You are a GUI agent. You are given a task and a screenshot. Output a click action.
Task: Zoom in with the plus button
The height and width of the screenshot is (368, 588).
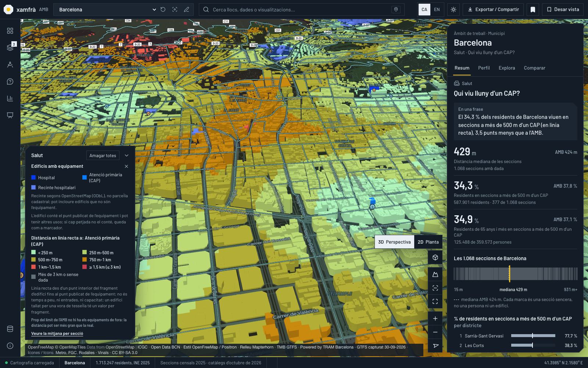tap(435, 319)
